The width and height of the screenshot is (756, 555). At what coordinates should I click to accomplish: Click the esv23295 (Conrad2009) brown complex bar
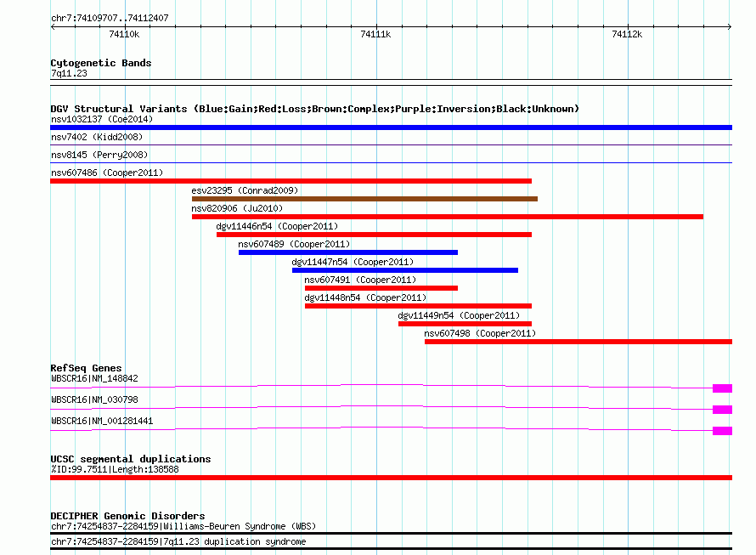point(364,199)
